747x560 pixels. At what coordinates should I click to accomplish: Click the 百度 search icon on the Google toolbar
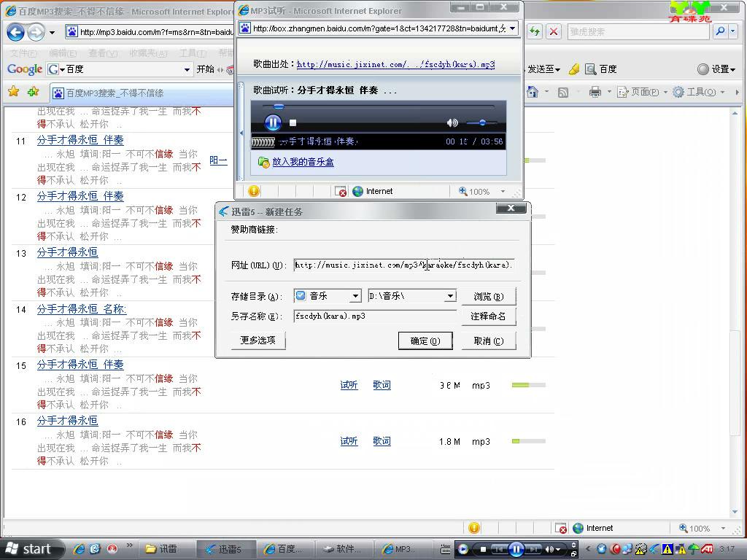coord(591,69)
